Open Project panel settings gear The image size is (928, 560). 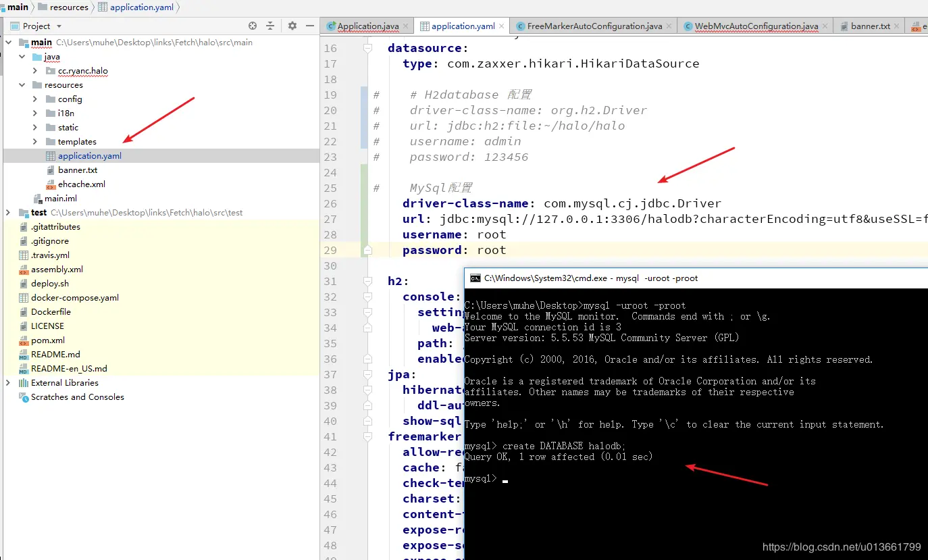[292, 26]
